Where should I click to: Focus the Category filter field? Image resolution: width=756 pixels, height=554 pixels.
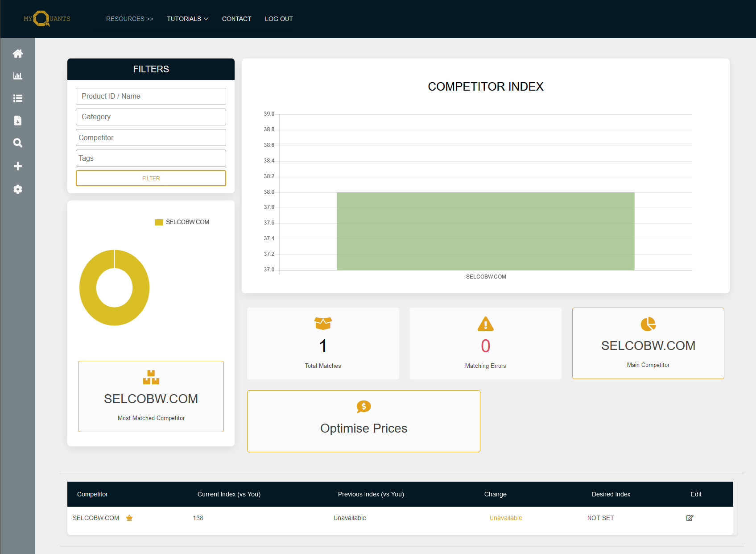point(151,117)
